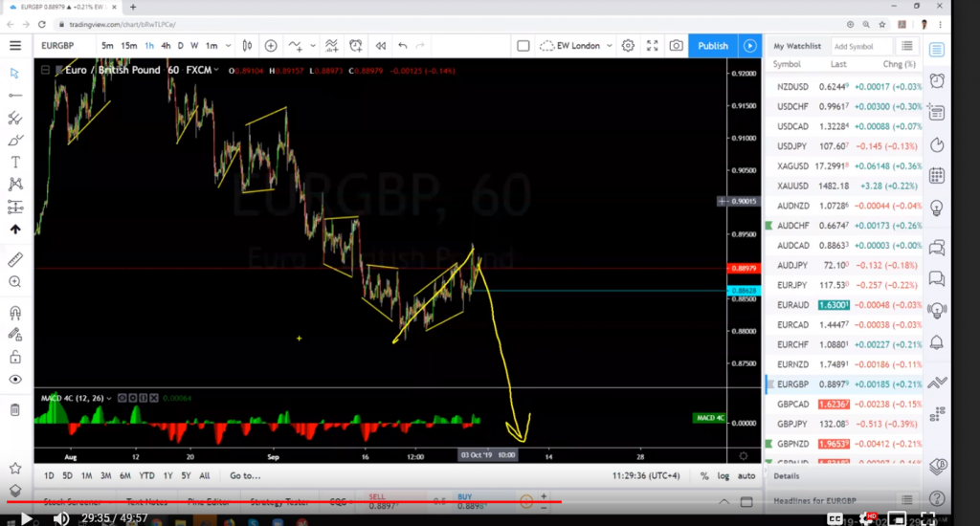Screen dimensions: 980x526
Task: Select the brush drawing tool
Action: pyautogui.click(x=15, y=140)
